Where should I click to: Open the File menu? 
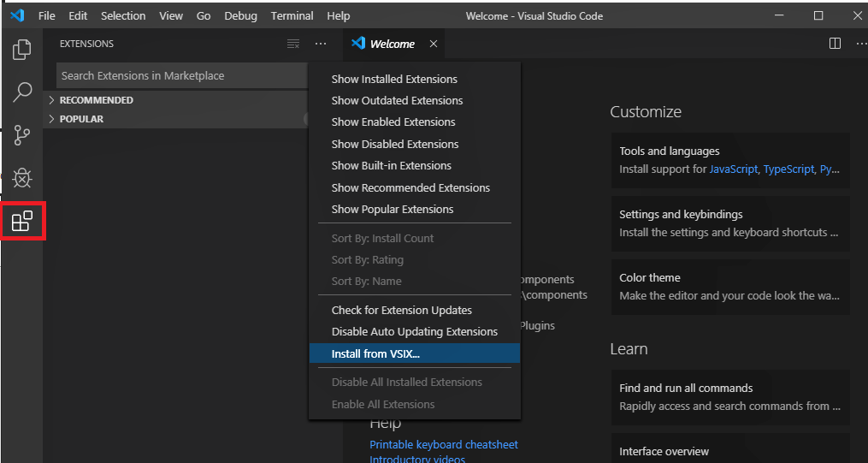46,16
